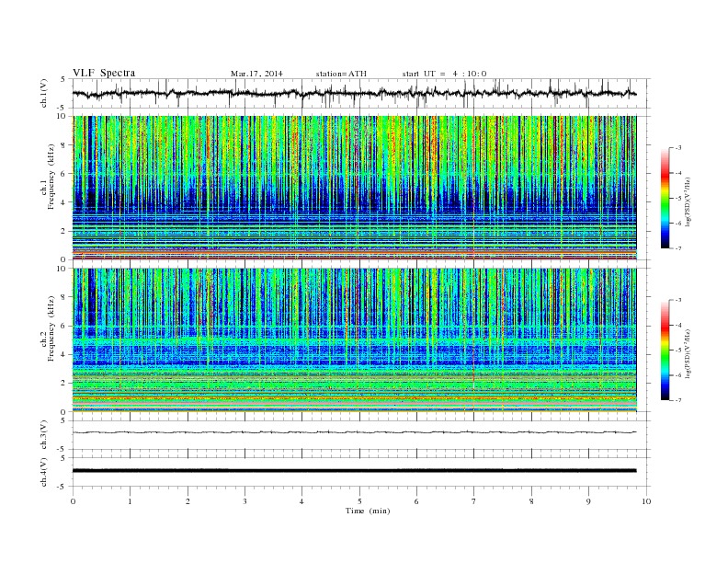Click the "start UT = 4 :10: 0" text
Screen dimensions: 728x563
pos(444,74)
